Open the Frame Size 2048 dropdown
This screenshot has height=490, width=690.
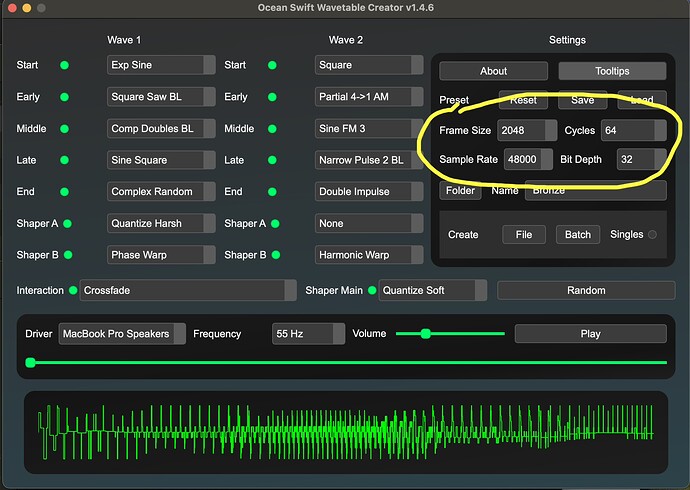click(x=527, y=130)
